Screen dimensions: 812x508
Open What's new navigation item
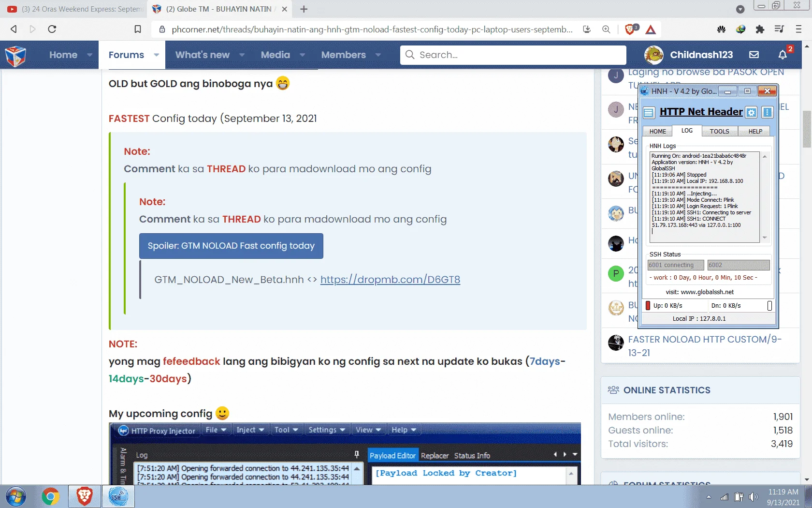[203, 55]
